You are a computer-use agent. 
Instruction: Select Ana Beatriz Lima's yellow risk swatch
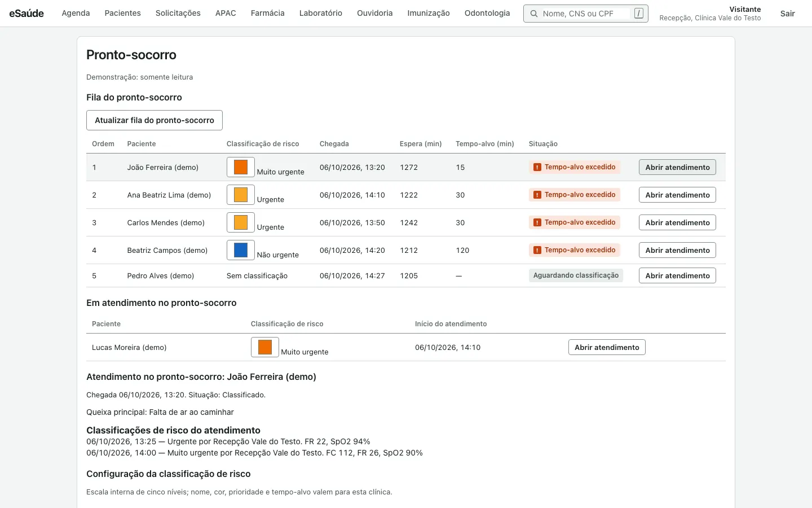(x=241, y=195)
